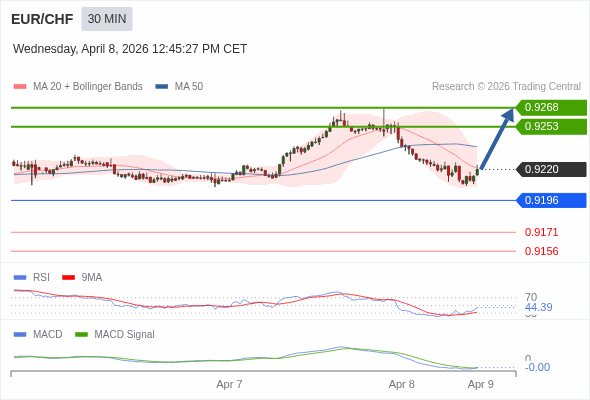The height and width of the screenshot is (400, 590).
Task: Click the 0.9156 red support label
Action: [541, 251]
